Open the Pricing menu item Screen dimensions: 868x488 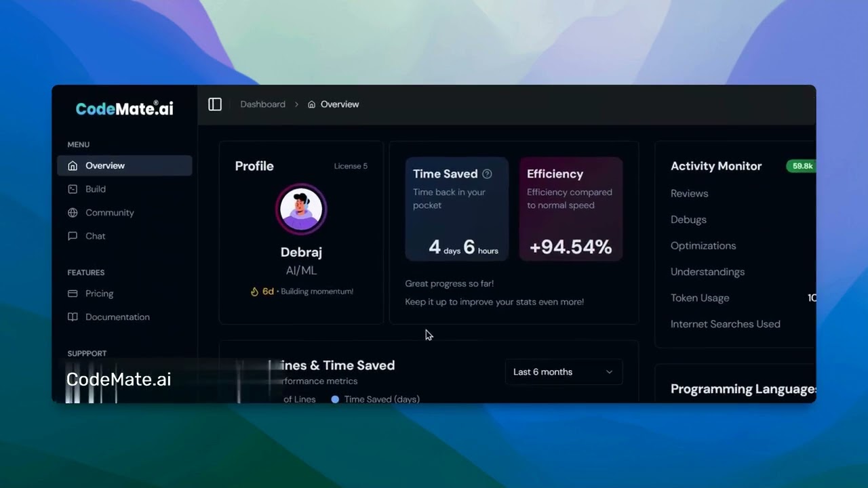[125, 293]
